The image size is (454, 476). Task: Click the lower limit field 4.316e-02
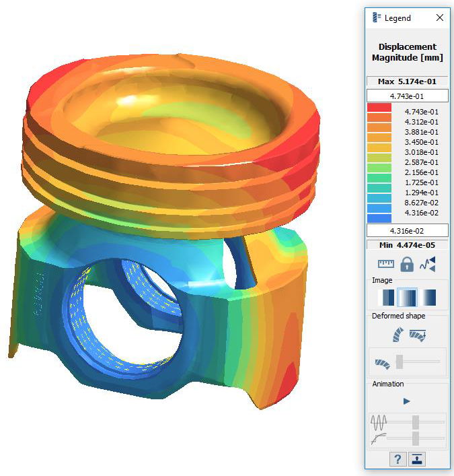[x=406, y=230]
